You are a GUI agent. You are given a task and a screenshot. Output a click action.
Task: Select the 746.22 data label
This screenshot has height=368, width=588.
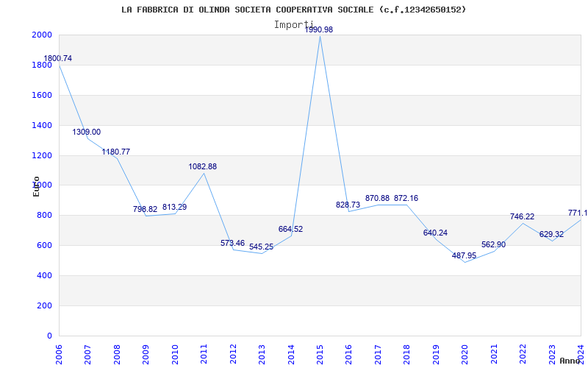point(522,217)
